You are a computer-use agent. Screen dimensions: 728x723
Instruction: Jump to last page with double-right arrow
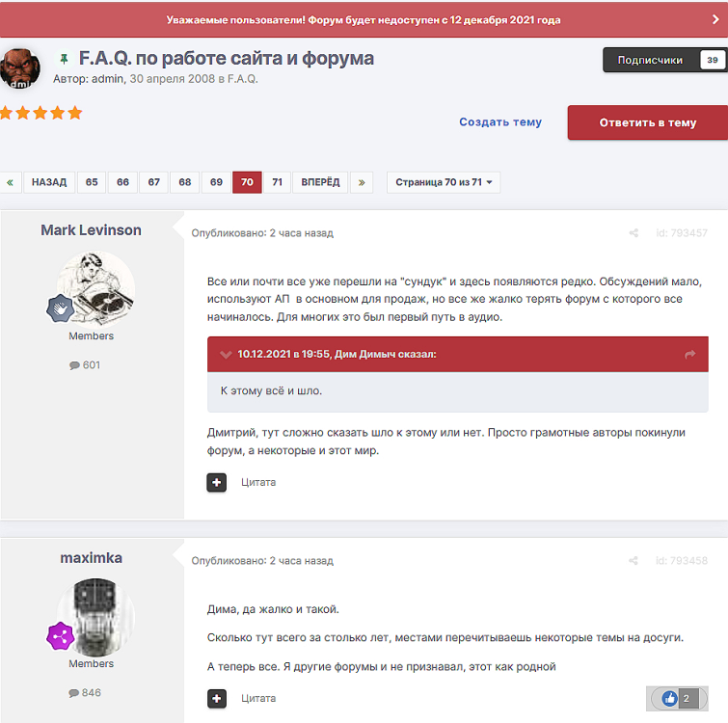361,182
